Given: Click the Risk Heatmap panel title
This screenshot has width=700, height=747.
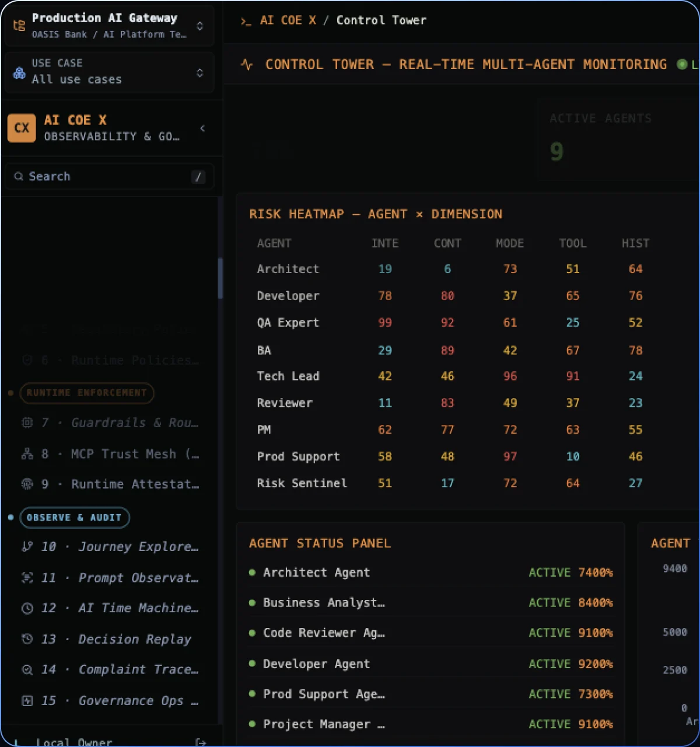Looking at the screenshot, I should (x=376, y=214).
